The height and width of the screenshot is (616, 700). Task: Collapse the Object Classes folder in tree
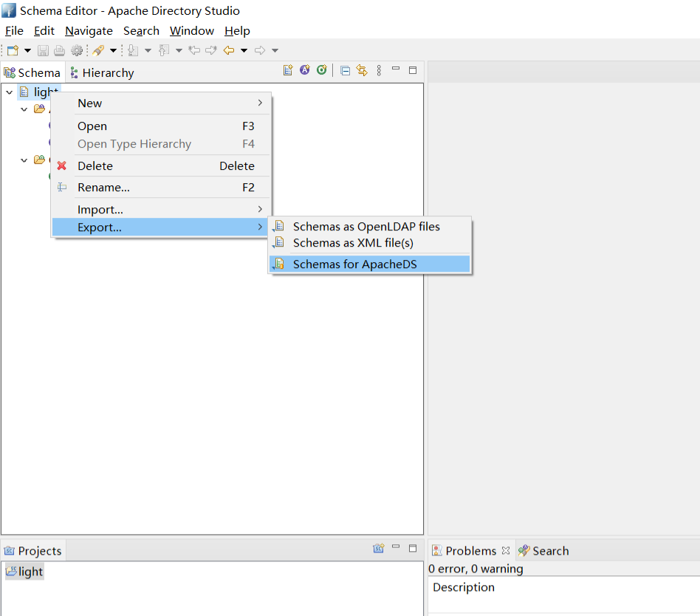[x=24, y=160]
